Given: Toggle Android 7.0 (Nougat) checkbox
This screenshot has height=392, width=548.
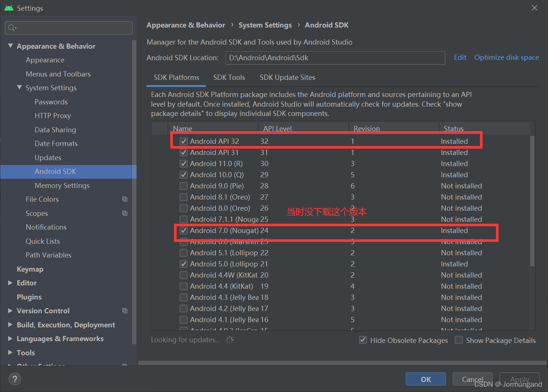Looking at the screenshot, I should tap(184, 230).
